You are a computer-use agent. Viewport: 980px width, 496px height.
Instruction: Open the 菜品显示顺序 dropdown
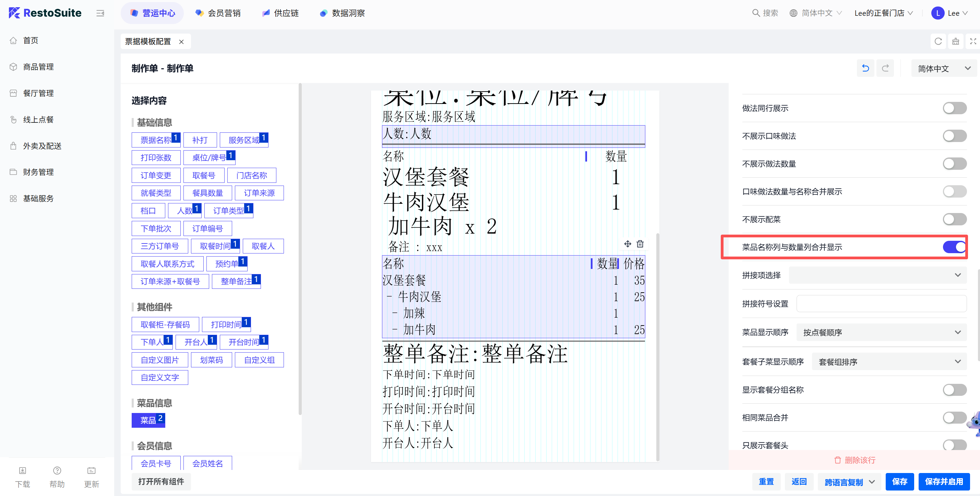(x=881, y=332)
